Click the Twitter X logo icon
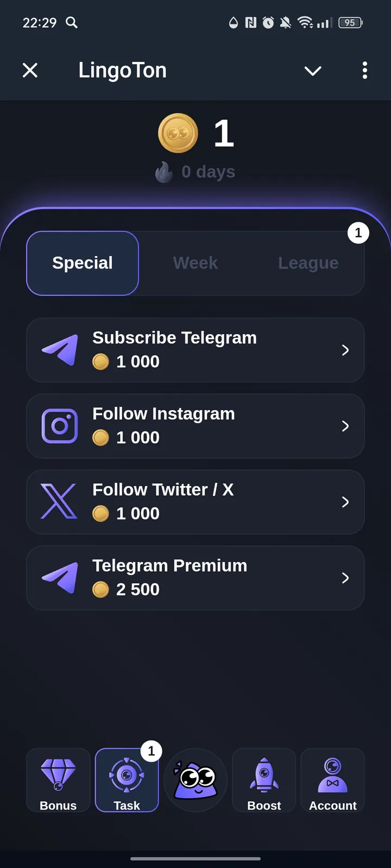This screenshot has width=391, height=868. (x=59, y=502)
